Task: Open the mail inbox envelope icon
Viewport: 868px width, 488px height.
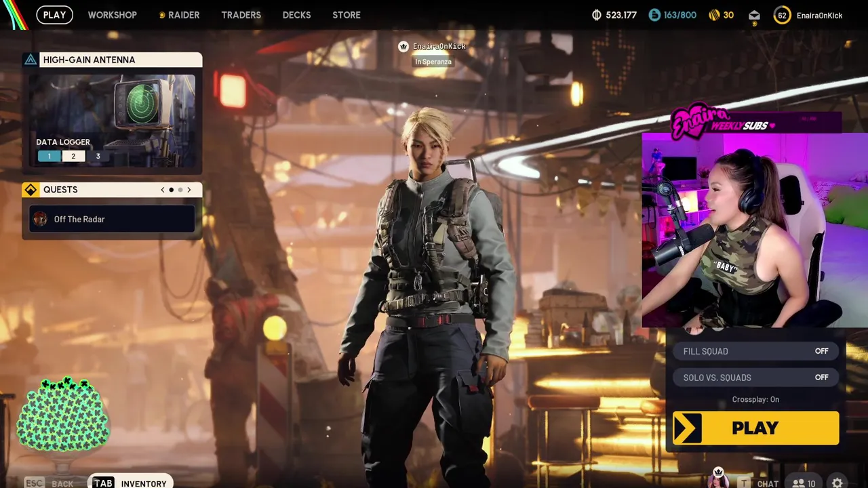Action: pos(754,16)
